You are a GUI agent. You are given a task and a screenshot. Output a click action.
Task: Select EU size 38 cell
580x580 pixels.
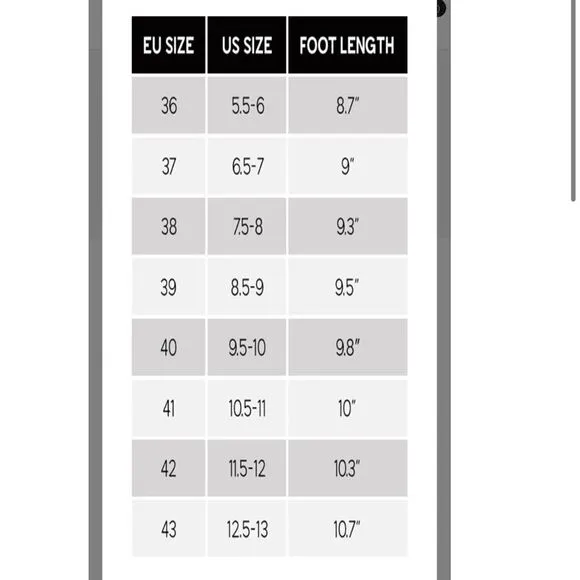point(168,226)
